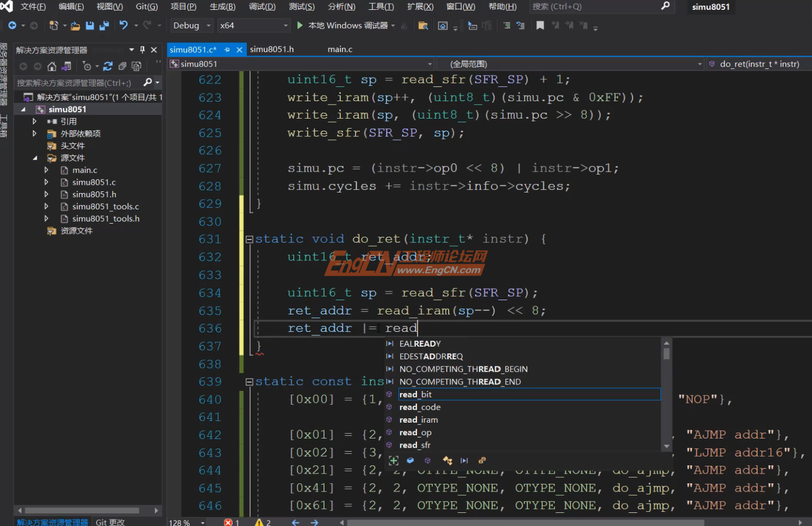Viewport: 812px width, 526px height.
Task: Click the open file folder icon
Action: tap(76, 26)
